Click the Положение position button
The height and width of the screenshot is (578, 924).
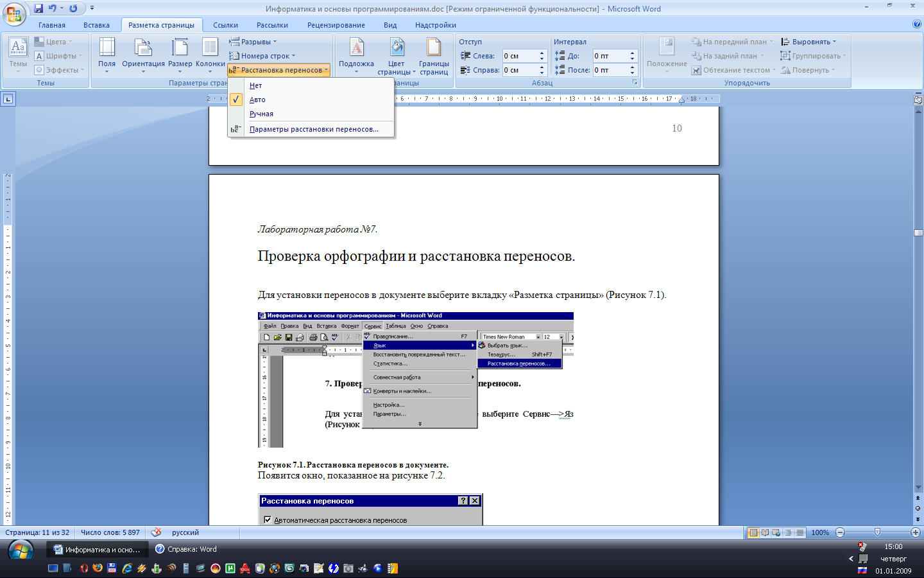pos(667,55)
